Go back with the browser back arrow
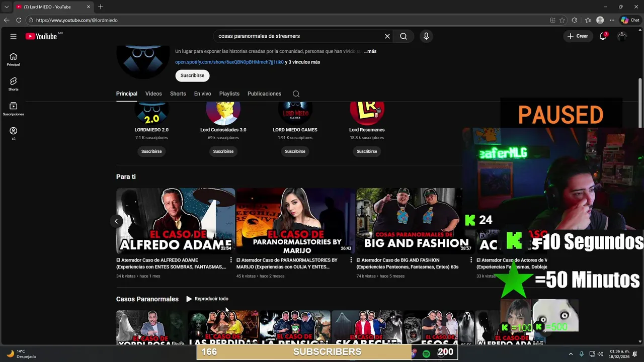This screenshot has height=362, width=644. click(6, 20)
